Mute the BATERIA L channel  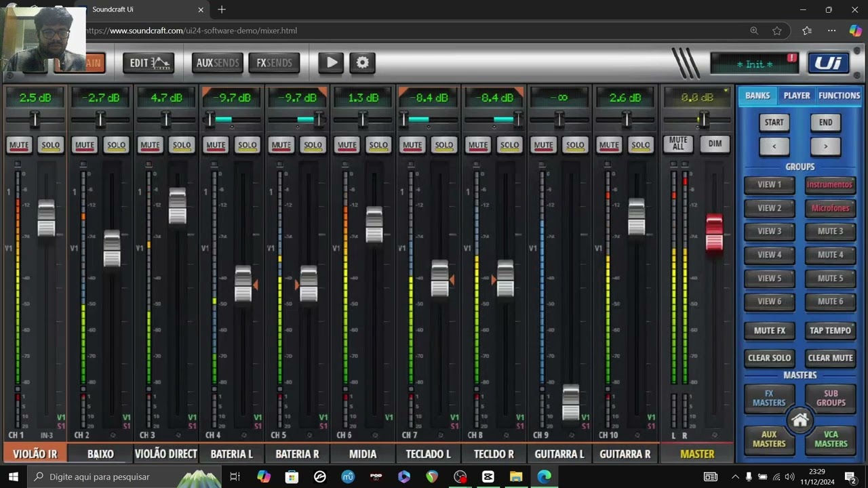coord(216,145)
